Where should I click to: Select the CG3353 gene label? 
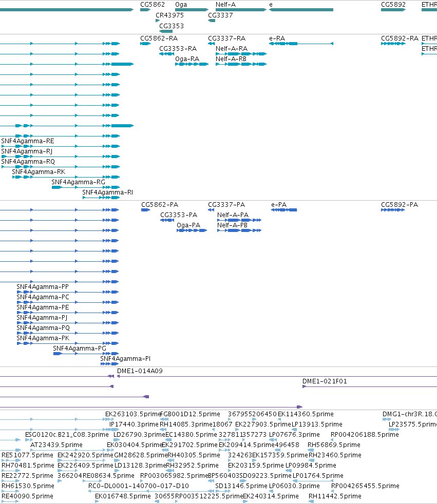pyautogui.click(x=172, y=26)
